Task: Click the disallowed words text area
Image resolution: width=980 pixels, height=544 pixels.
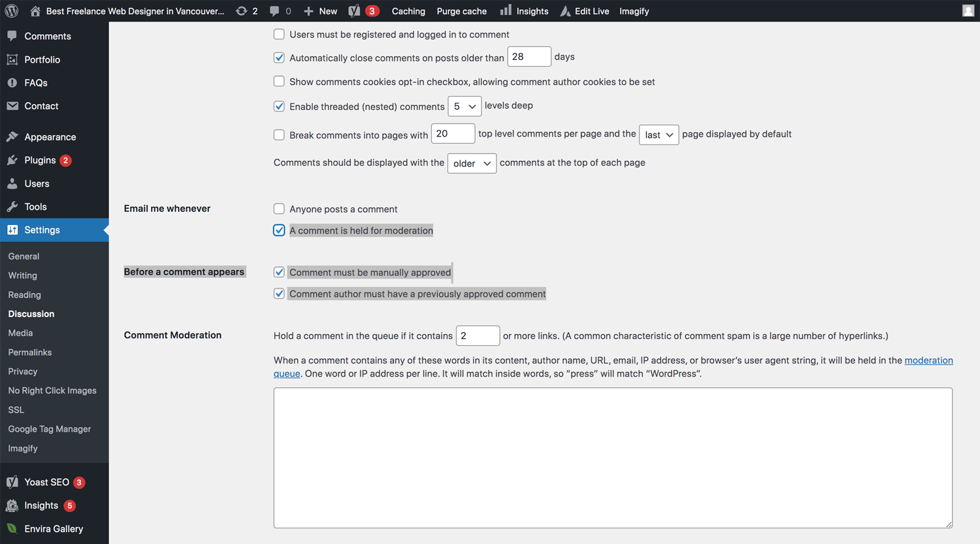Action: 613,458
